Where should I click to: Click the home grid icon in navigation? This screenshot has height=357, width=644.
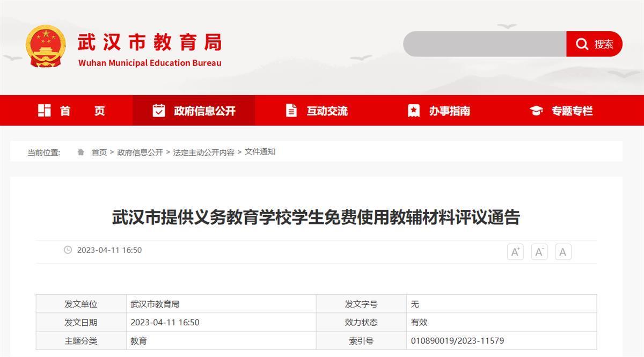click(45, 111)
